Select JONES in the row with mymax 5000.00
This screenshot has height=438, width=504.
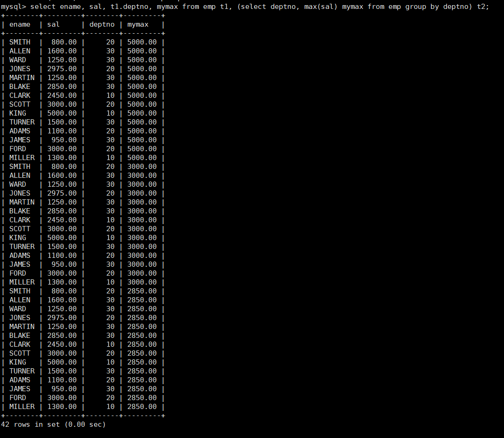tap(20, 69)
